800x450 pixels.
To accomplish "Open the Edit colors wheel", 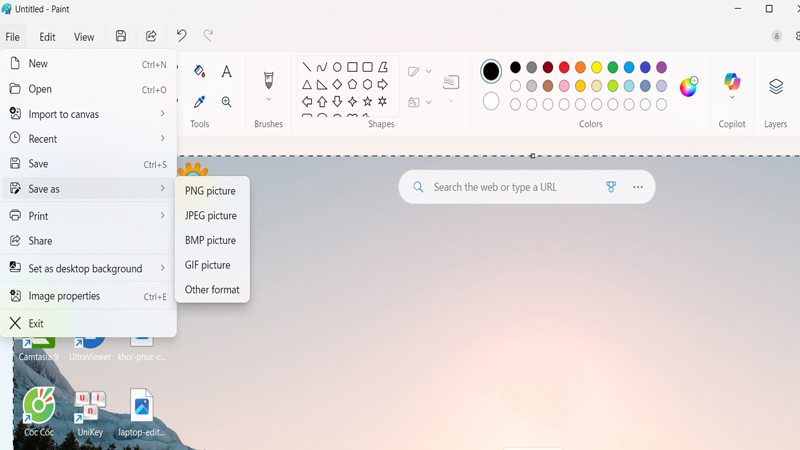I will [688, 87].
